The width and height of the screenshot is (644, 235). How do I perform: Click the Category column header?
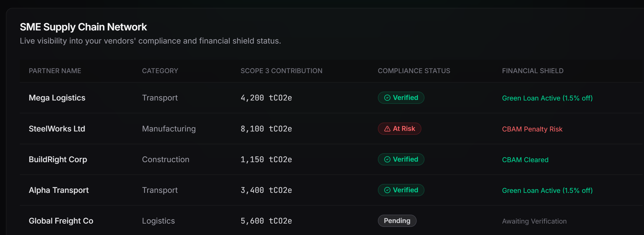point(160,71)
